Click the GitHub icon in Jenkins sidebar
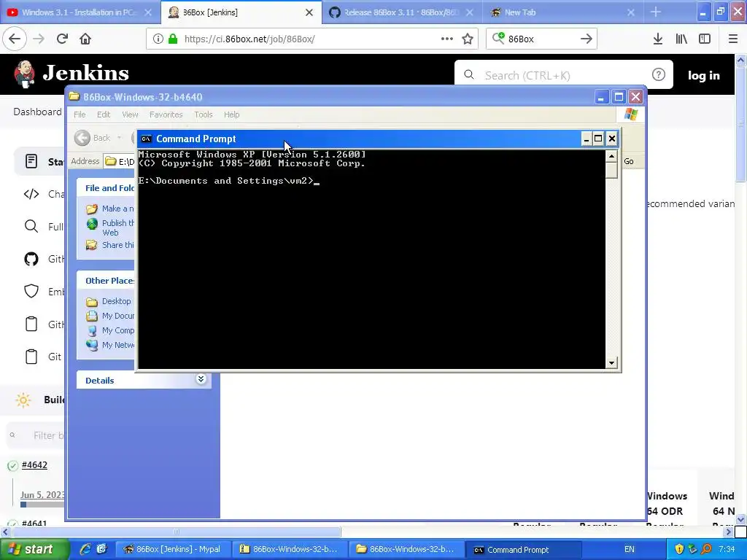Screen dimensions: 747x560 point(31,259)
